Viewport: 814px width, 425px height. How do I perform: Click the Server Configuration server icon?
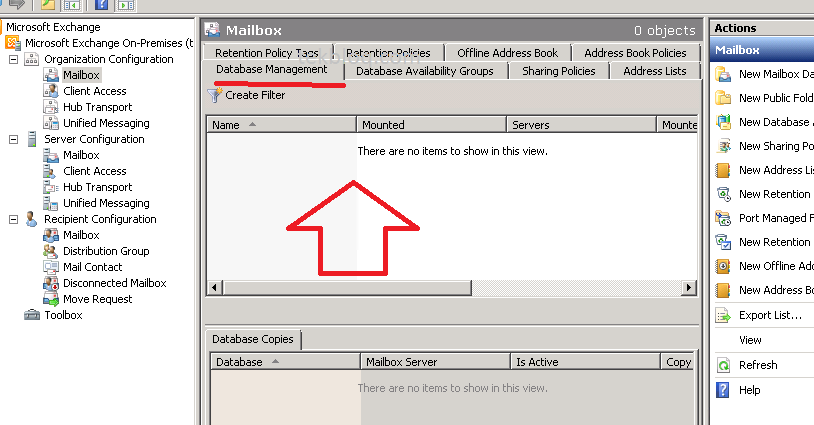[x=32, y=139]
